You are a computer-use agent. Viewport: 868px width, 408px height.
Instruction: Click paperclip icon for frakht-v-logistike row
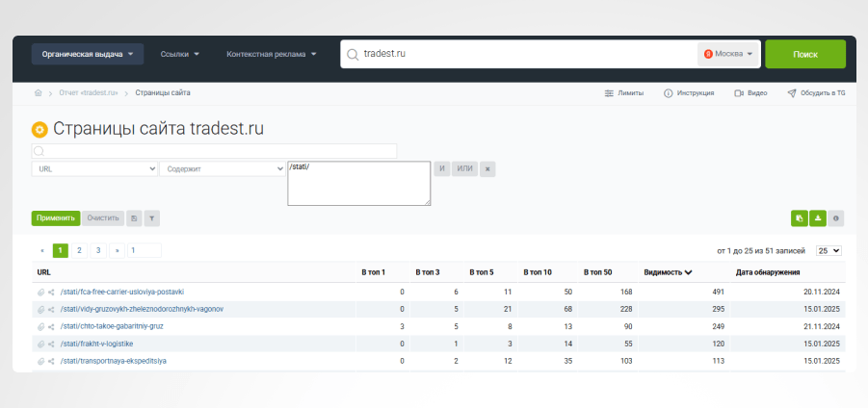click(40, 344)
